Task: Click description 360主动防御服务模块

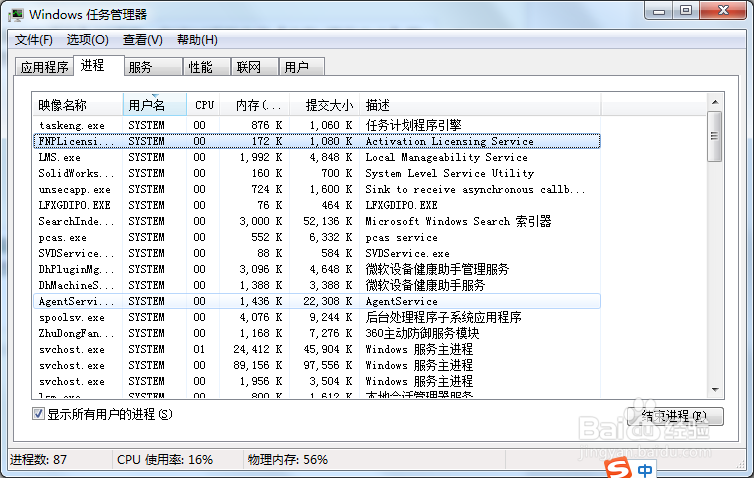Action: point(422,333)
